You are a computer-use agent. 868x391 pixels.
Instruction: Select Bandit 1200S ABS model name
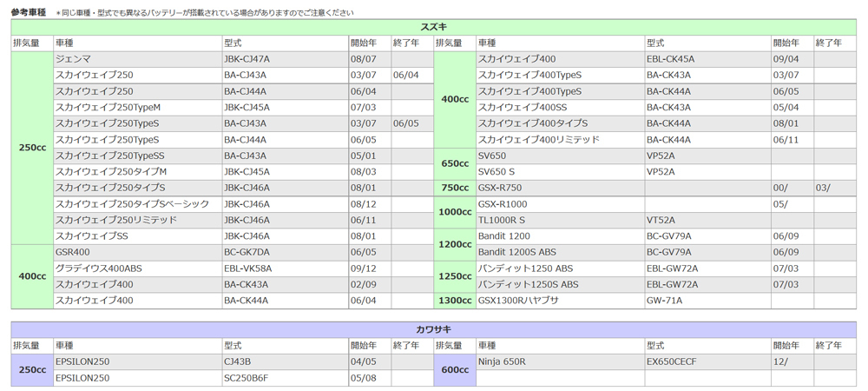pyautogui.click(x=517, y=253)
